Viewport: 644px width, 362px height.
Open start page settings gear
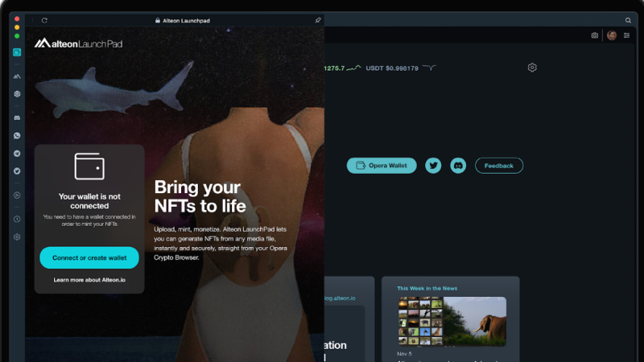pyautogui.click(x=532, y=68)
